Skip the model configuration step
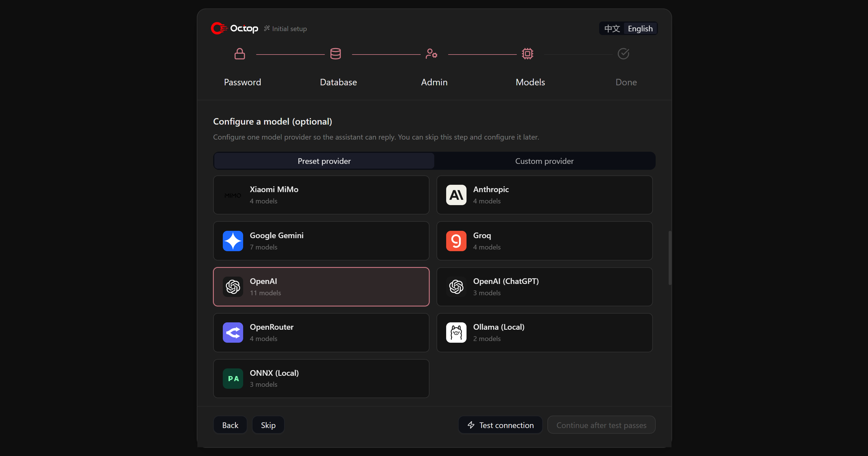 (x=268, y=425)
